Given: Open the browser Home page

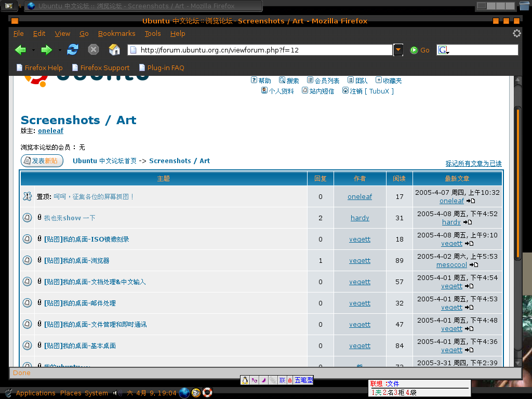Looking at the screenshot, I should pos(114,50).
